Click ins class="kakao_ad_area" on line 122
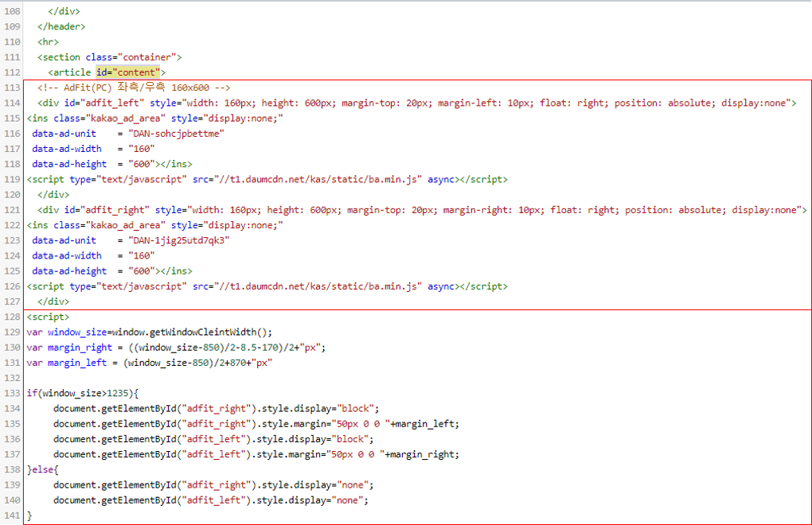Image resolution: width=812 pixels, height=525 pixels. [x=96, y=226]
